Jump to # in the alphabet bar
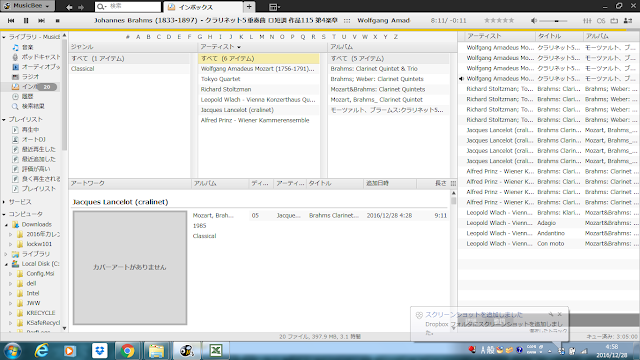 tap(128, 37)
